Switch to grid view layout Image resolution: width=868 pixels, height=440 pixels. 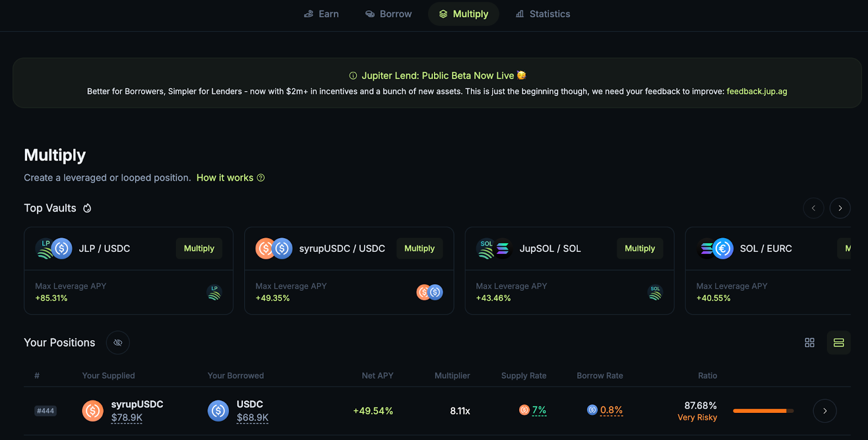(809, 342)
